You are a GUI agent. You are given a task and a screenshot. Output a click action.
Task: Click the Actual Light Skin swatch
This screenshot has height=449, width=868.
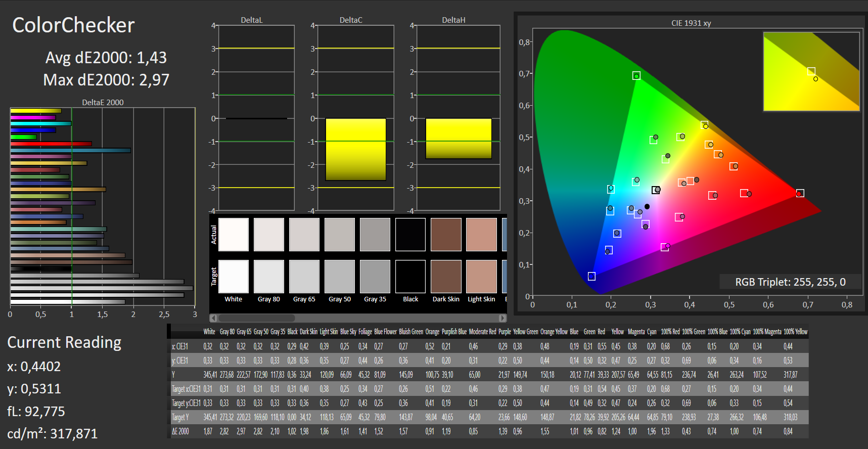[x=481, y=235]
